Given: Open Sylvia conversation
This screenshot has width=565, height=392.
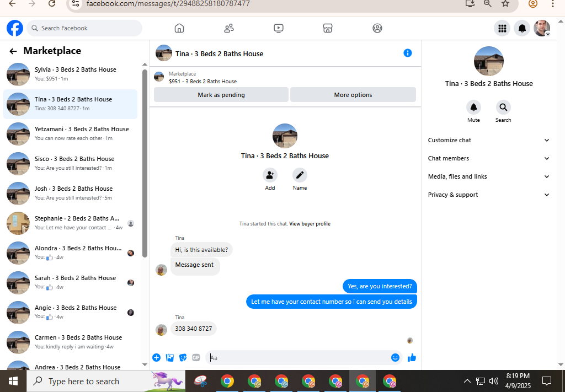Looking at the screenshot, I should pyautogui.click(x=70, y=74).
